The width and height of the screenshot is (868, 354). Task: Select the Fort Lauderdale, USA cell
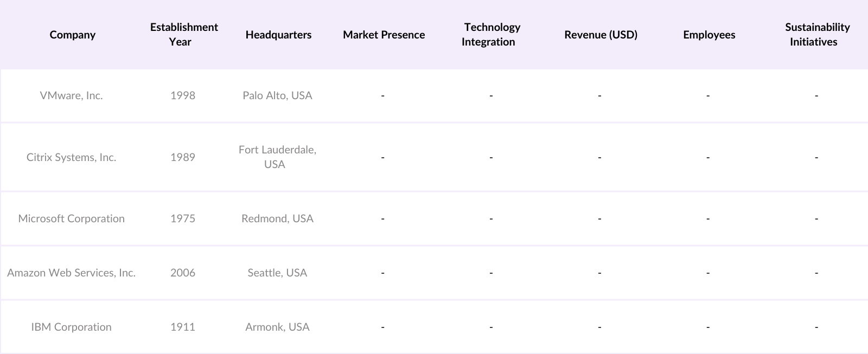[x=277, y=157]
